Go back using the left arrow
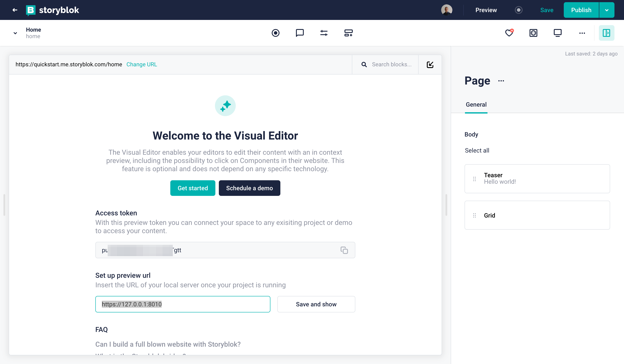This screenshot has width=624, height=364. coord(15,10)
